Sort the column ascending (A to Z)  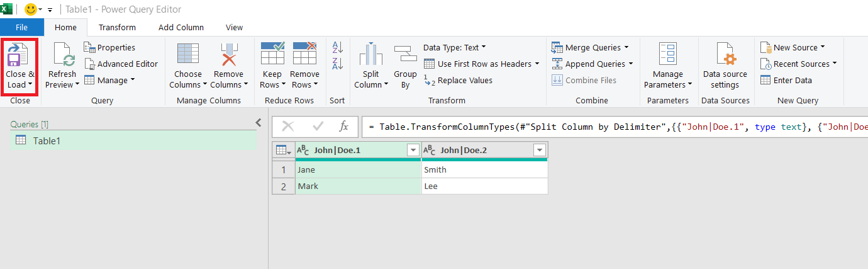(x=337, y=47)
